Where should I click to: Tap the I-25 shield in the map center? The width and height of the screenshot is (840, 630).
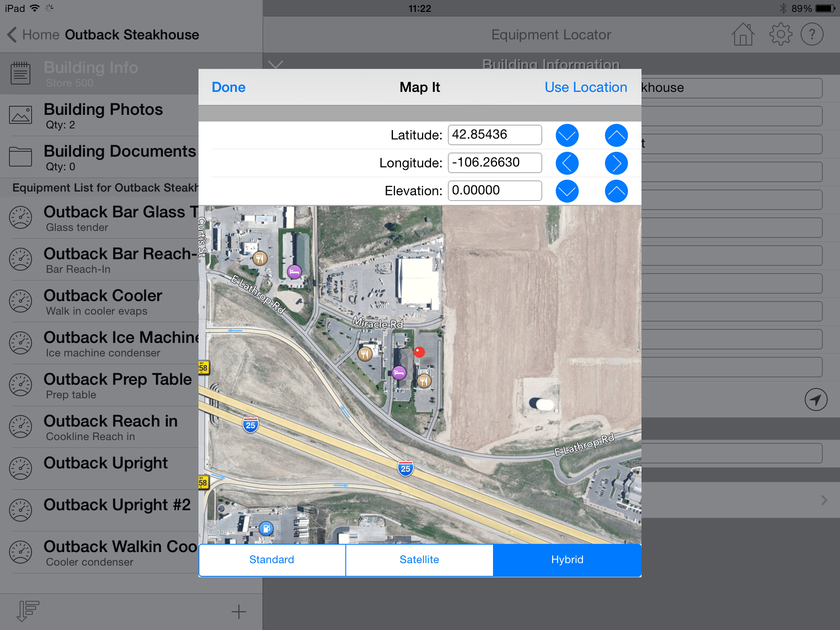click(405, 468)
